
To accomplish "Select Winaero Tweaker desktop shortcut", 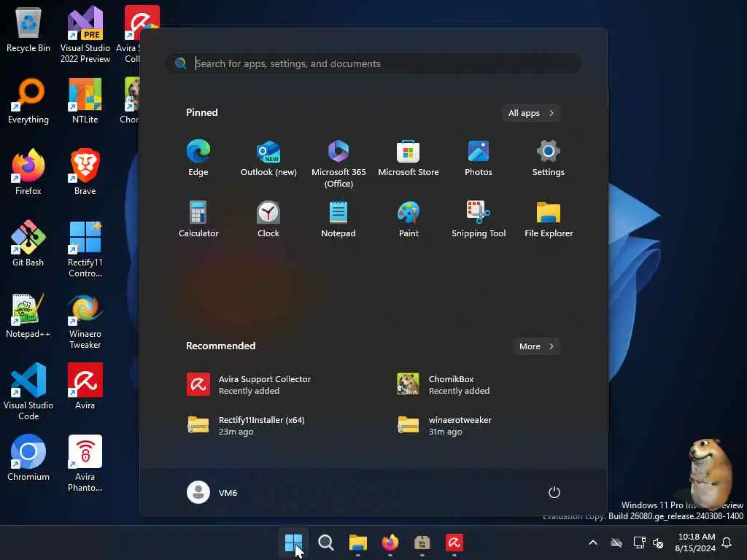I will coord(85,321).
